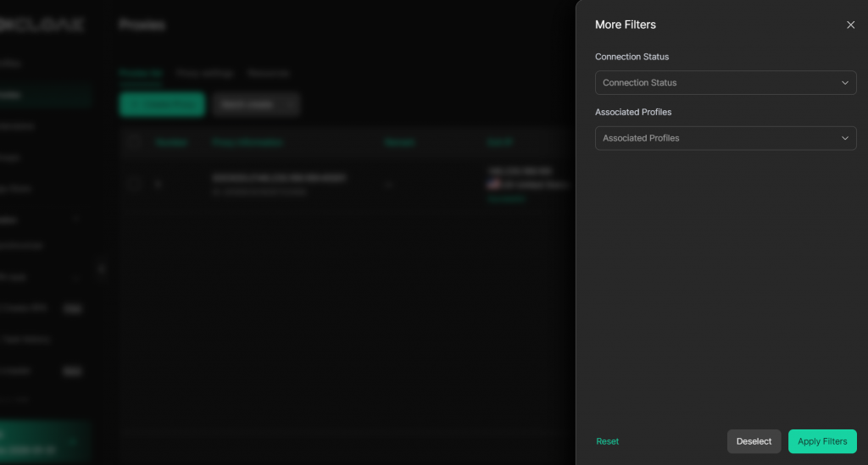Click the sidebar collapse handle icon
The image size is (868, 465).
tap(101, 269)
